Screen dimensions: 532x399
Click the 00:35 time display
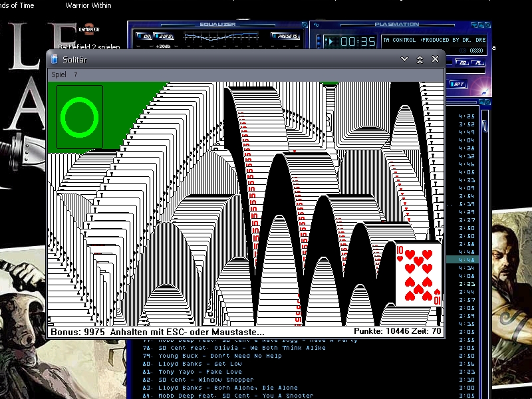358,42
